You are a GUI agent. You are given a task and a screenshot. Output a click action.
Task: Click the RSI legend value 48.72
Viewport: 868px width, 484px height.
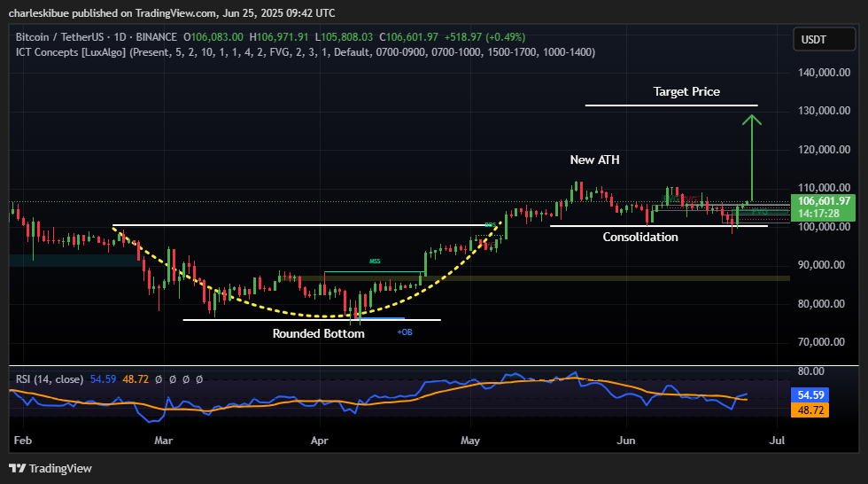136,379
